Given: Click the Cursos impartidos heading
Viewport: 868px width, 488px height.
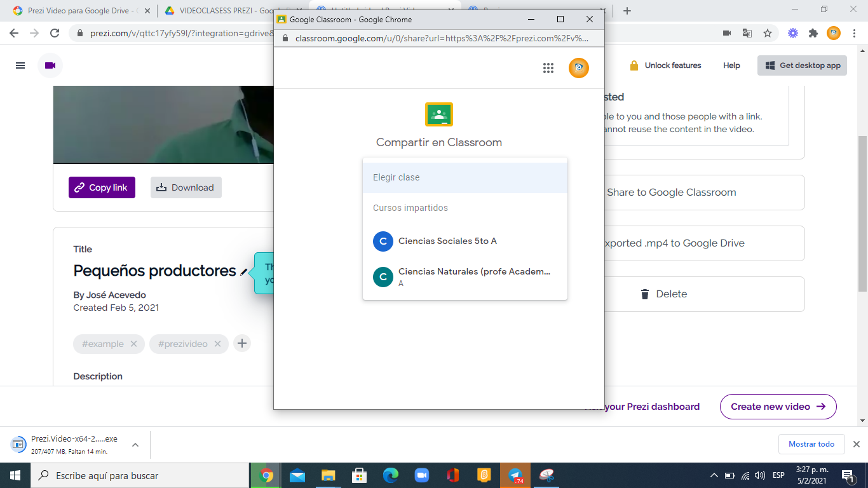Looking at the screenshot, I should pyautogui.click(x=410, y=208).
